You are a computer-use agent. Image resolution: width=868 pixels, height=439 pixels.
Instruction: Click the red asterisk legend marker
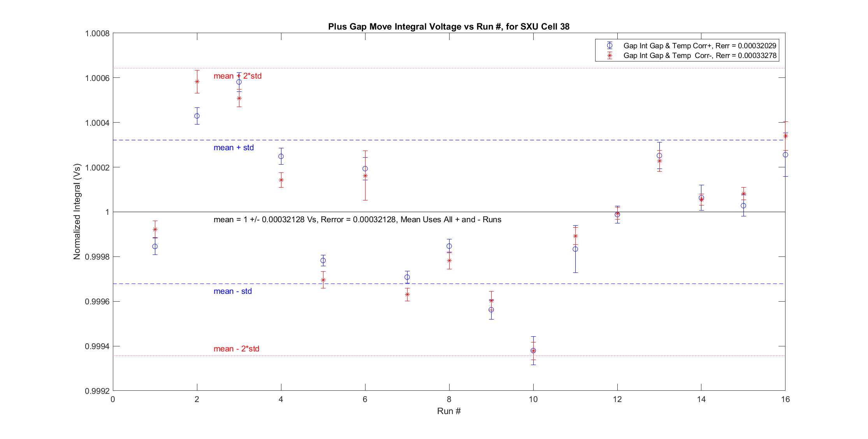[x=610, y=56]
